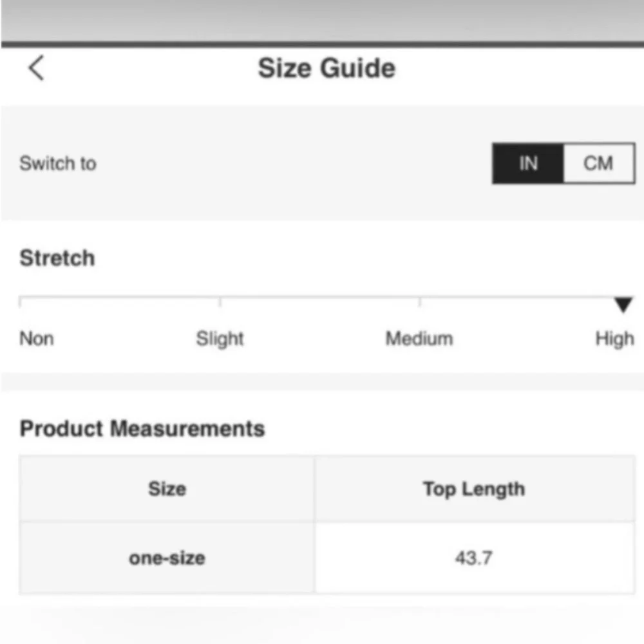Switch measurement units to CM
Viewport: 644px width, 644px height.
coord(598,164)
